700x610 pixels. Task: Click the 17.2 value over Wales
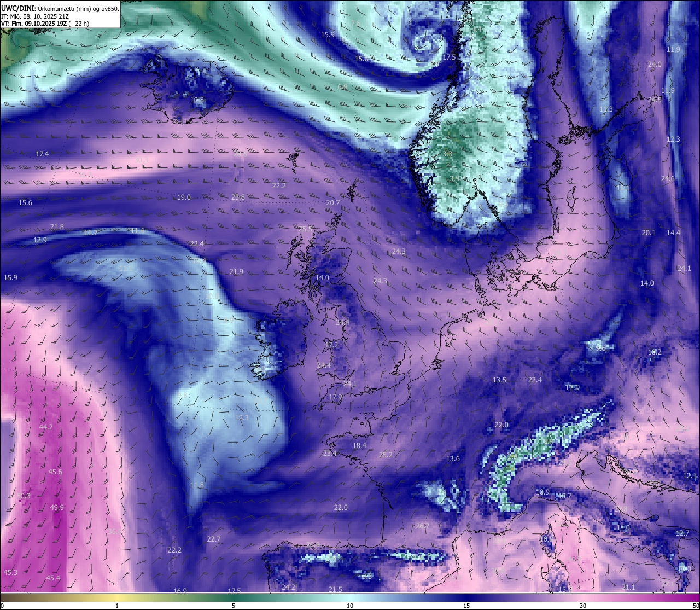331,345
